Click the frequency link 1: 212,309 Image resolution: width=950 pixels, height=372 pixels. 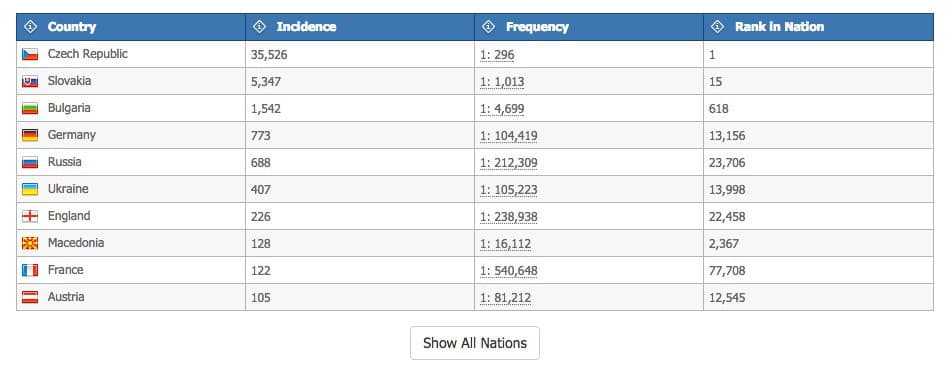point(508,163)
